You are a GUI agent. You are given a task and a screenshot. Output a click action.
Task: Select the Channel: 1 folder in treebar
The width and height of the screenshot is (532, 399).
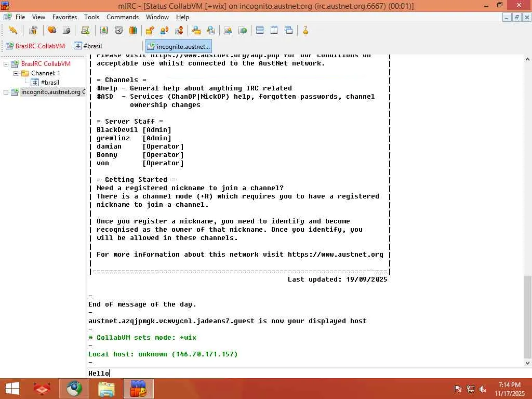click(x=46, y=73)
